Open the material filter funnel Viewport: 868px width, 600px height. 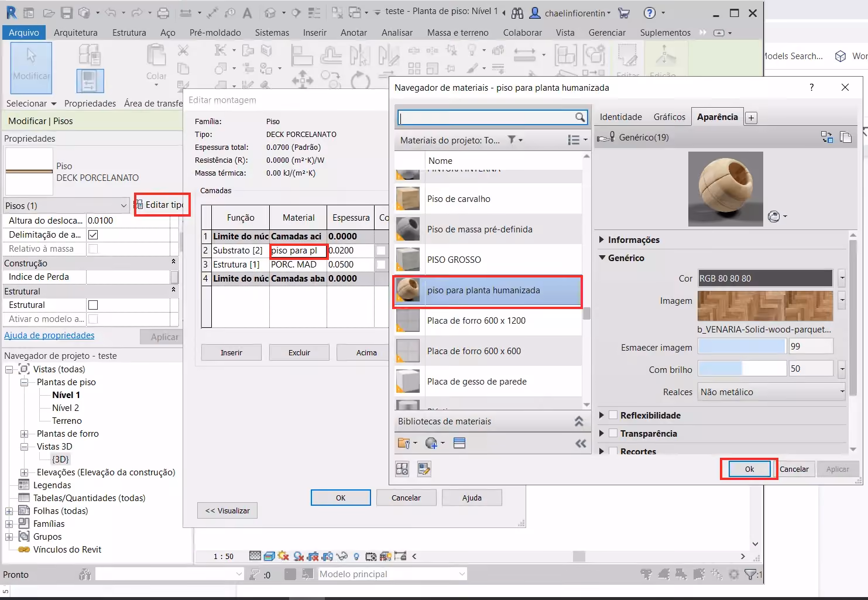512,140
